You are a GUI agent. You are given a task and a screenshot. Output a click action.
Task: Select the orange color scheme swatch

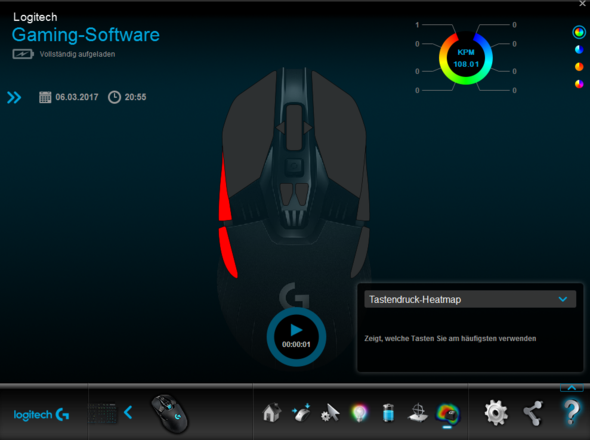coord(579,67)
